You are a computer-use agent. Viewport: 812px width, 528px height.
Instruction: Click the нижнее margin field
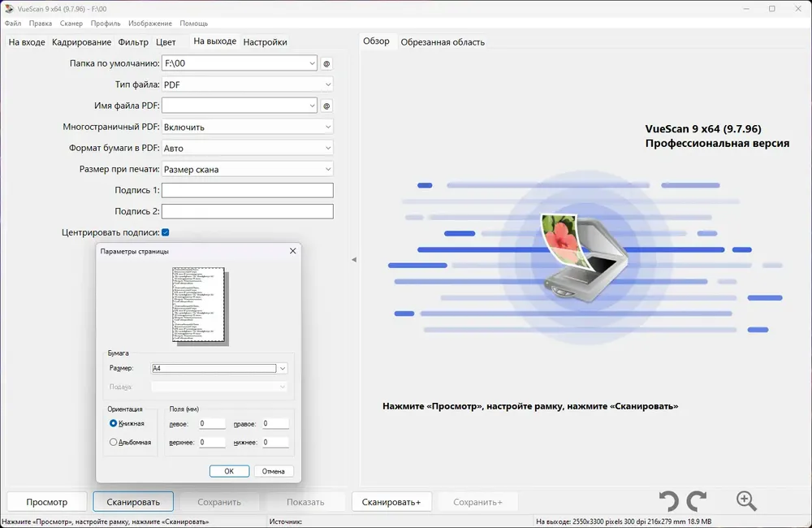[x=275, y=442]
